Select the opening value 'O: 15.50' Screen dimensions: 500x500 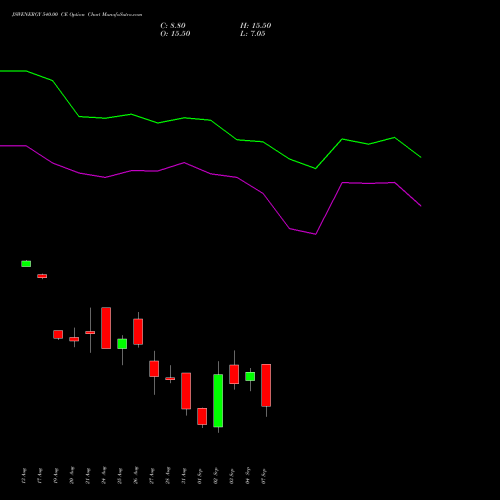175,34
